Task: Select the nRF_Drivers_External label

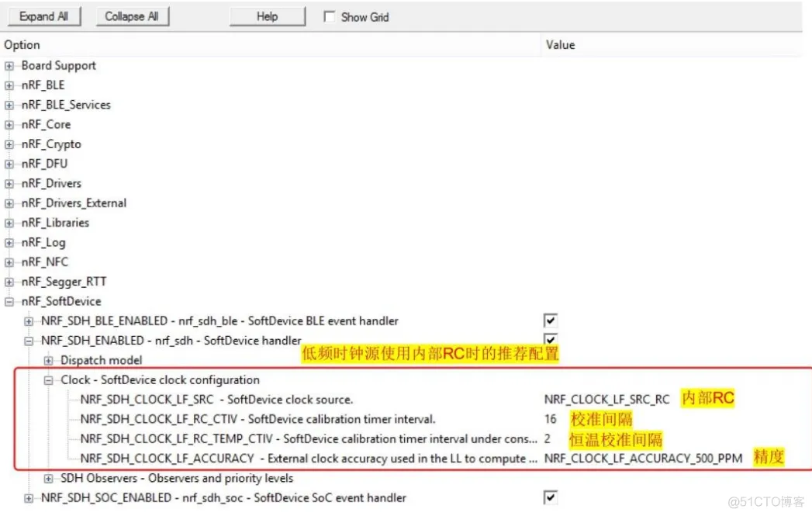Action: tap(74, 203)
